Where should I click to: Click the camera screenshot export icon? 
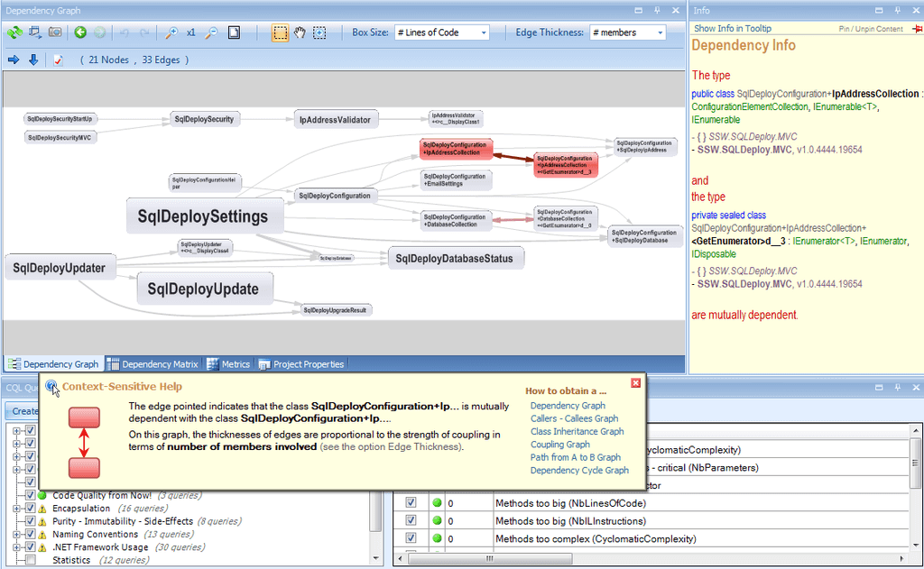click(54, 32)
